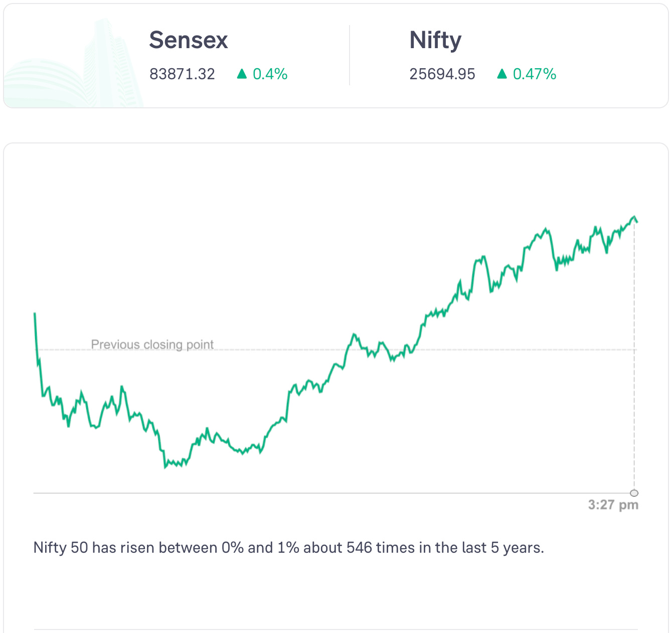This screenshot has width=672, height=633.
Task: Click the chart line's opening start point
Action: pos(35,313)
